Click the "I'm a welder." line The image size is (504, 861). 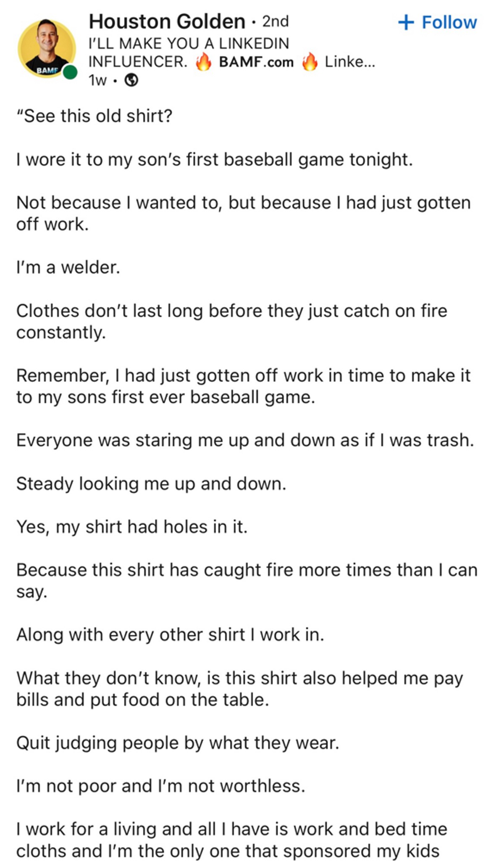click(68, 267)
